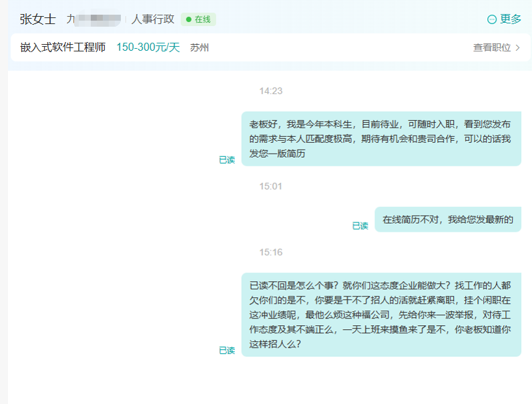The image size is (532, 404).
Task: Click the 查看职位 link
Action: coord(492,47)
